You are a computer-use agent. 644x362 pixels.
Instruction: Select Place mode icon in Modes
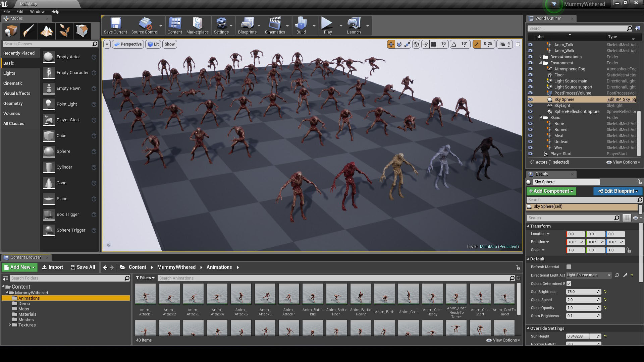11,31
